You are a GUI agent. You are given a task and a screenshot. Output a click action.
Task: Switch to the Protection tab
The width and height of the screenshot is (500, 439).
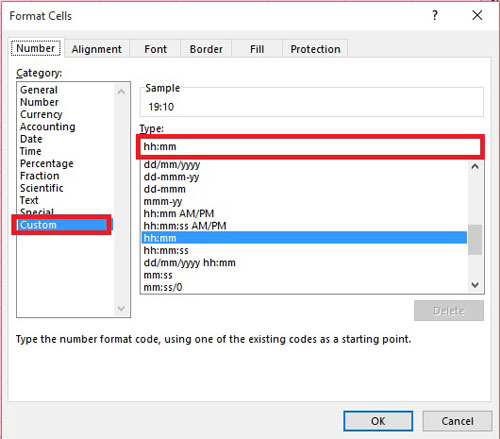tap(315, 49)
